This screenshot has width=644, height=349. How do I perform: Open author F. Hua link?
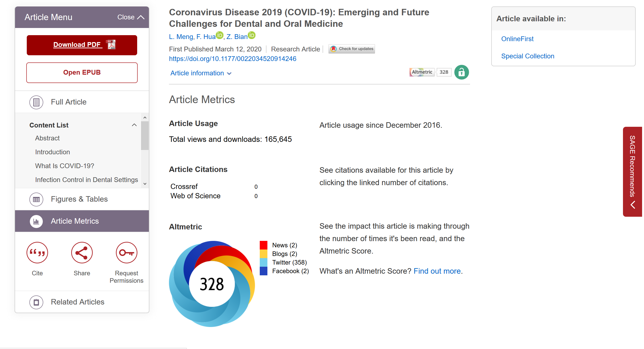pyautogui.click(x=206, y=37)
